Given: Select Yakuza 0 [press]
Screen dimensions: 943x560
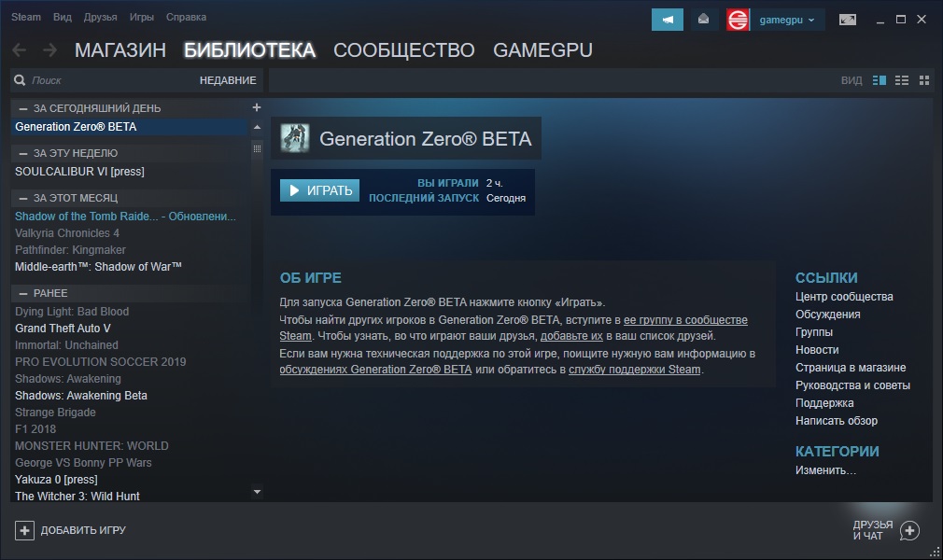Looking at the screenshot, I should (x=129, y=480).
